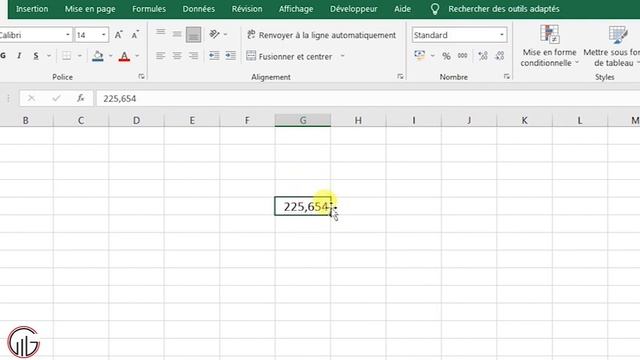
Task: Click Renvoyer à la ligne automatiquement
Action: tap(322, 35)
